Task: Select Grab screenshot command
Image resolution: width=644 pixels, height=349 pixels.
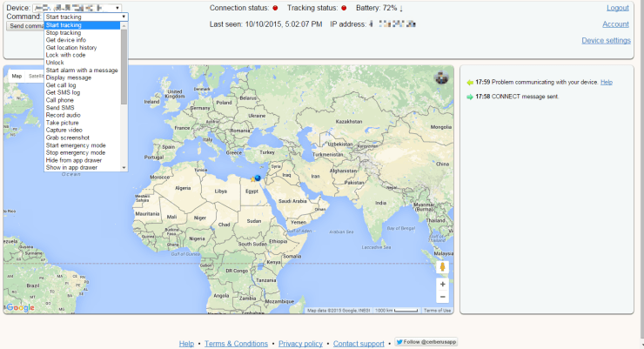Action: click(82, 138)
